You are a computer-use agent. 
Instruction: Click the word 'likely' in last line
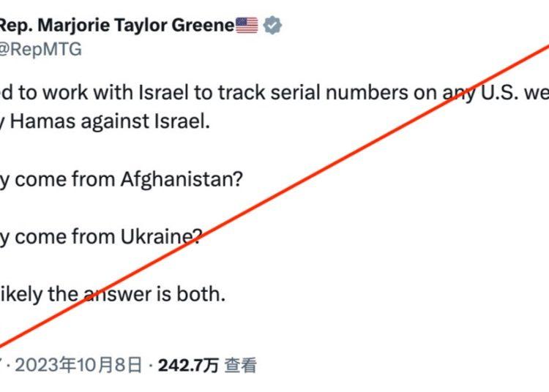coord(21,295)
